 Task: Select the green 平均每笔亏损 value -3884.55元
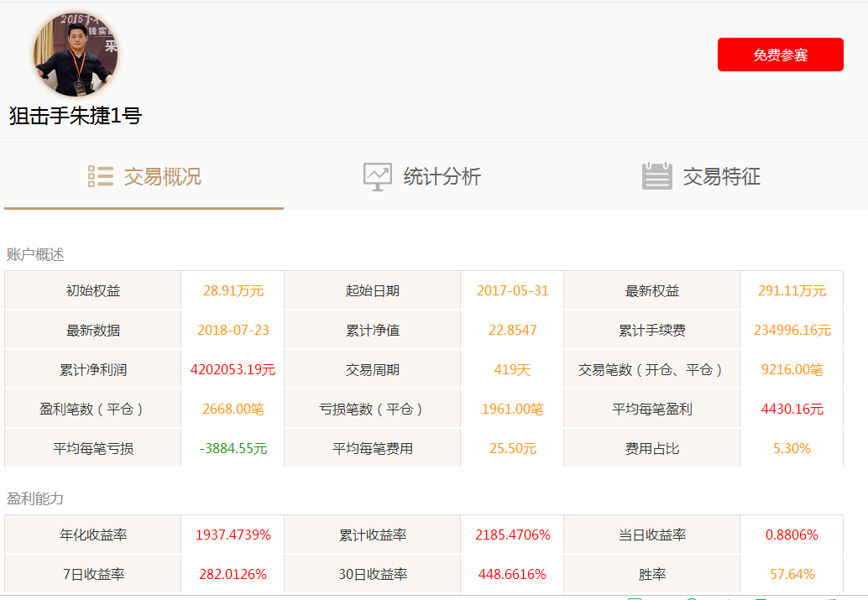[x=233, y=449]
